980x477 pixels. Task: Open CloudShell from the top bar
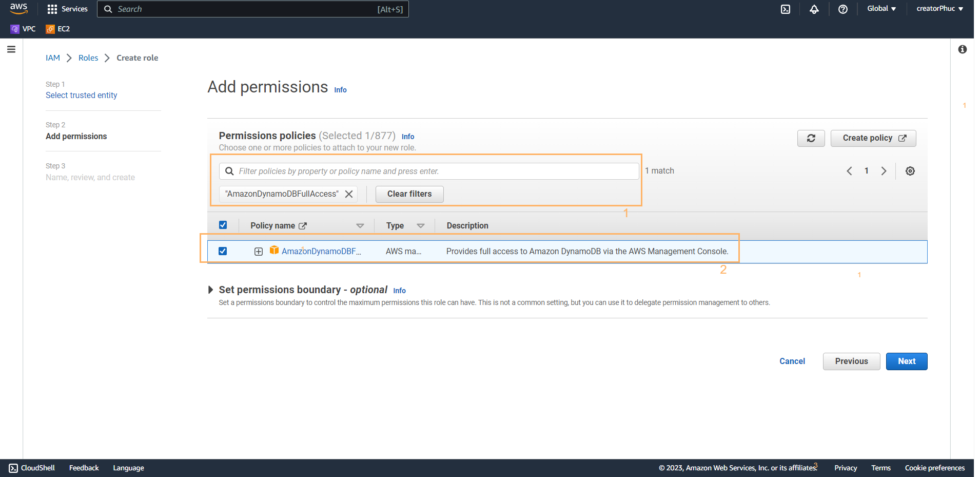tap(786, 9)
